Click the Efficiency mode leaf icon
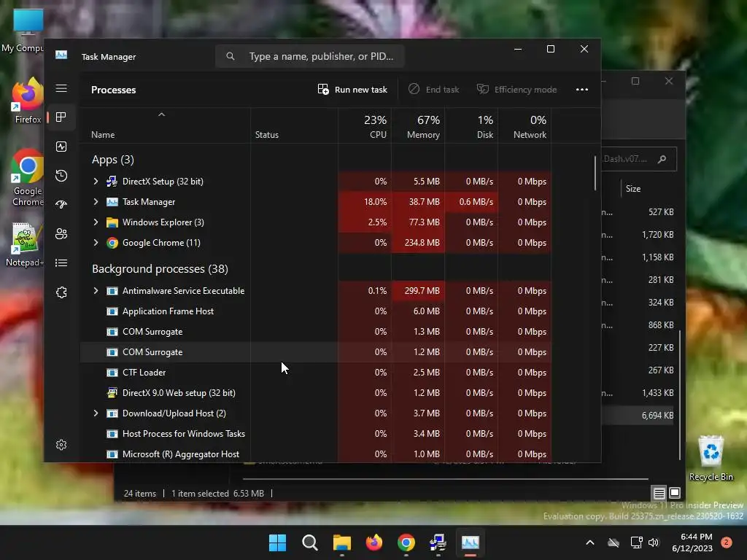 tap(483, 89)
